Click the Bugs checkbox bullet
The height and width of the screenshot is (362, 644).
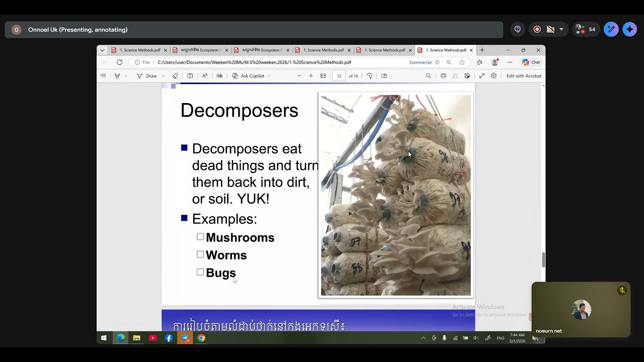tap(200, 272)
